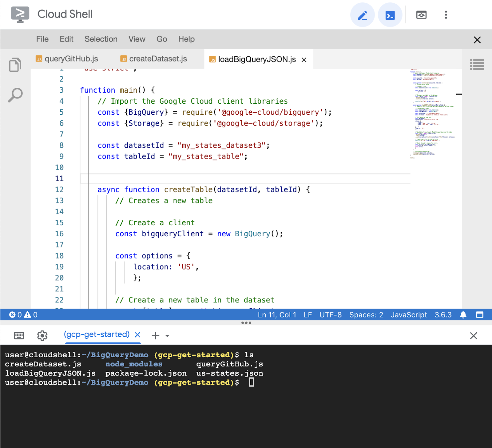The image size is (492, 448).
Task: Open the Selection menu
Action: [101, 39]
